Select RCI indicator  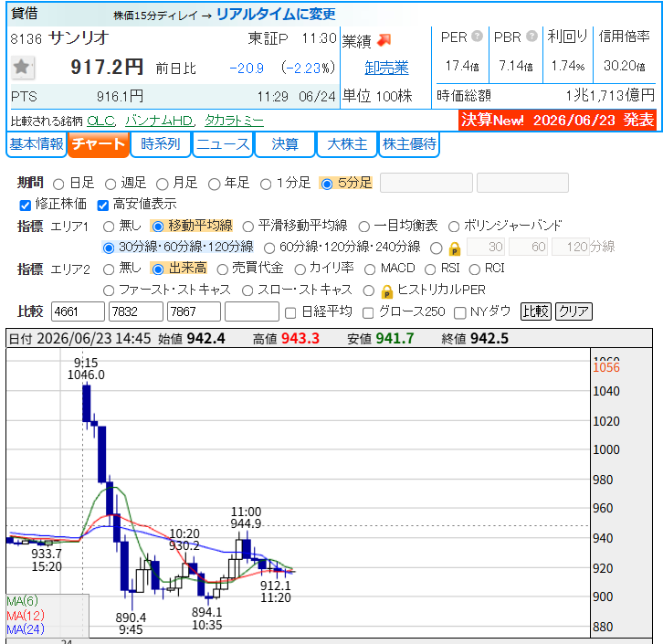pyautogui.click(x=474, y=269)
